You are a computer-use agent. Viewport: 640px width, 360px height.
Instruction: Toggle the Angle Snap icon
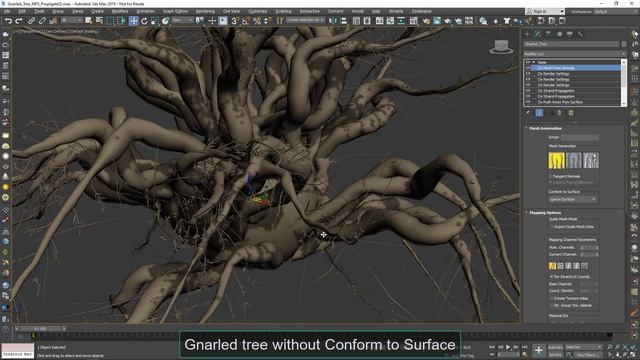pos(246,21)
